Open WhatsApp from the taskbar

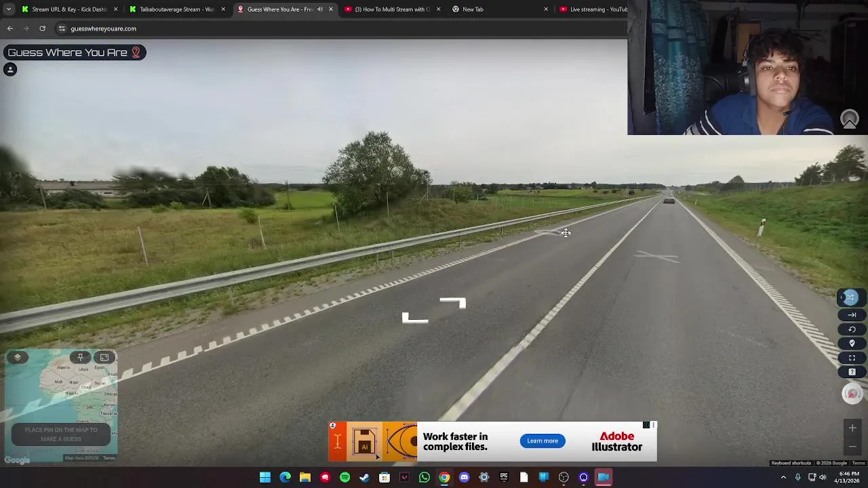(424, 477)
